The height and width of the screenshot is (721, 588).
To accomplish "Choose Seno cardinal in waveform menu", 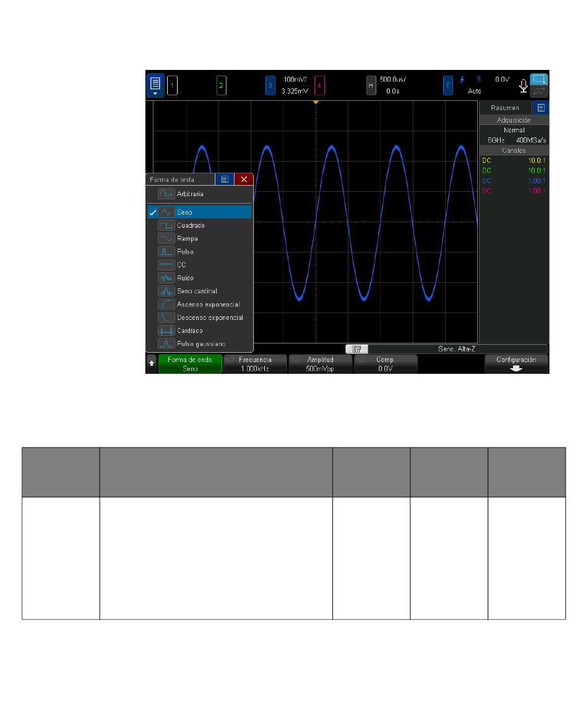I will coord(199,291).
